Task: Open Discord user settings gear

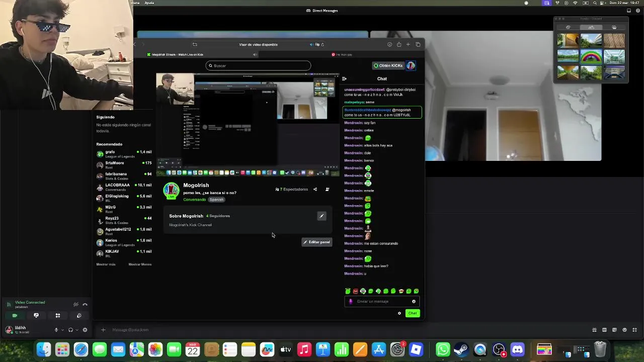Action: 85,330
